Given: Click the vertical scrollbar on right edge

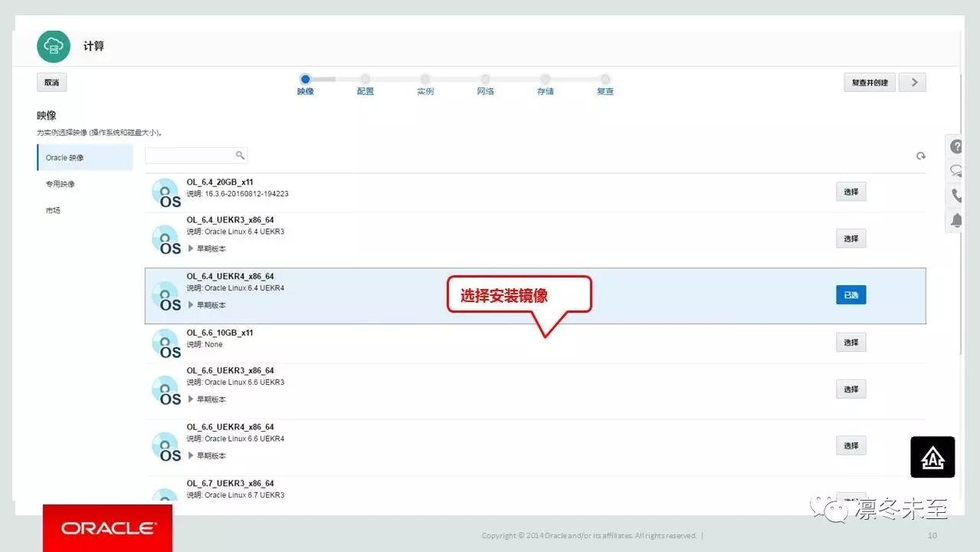Looking at the screenshot, I should [x=961, y=215].
